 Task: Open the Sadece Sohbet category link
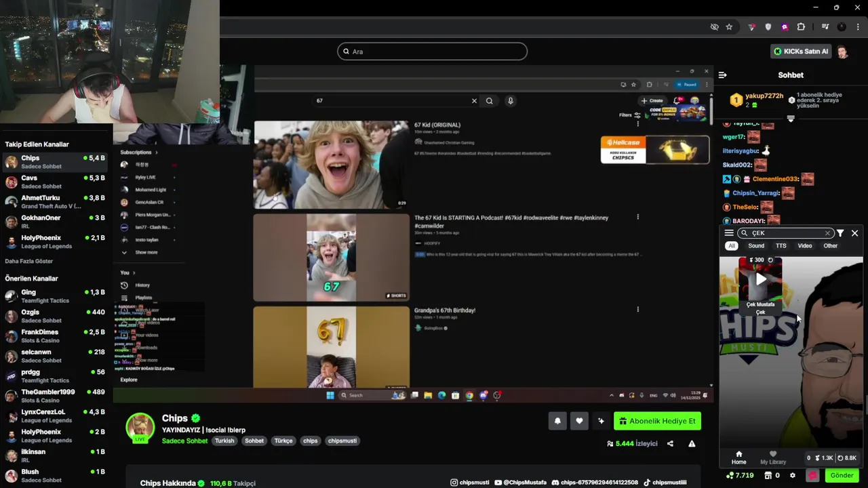pyautogui.click(x=184, y=441)
